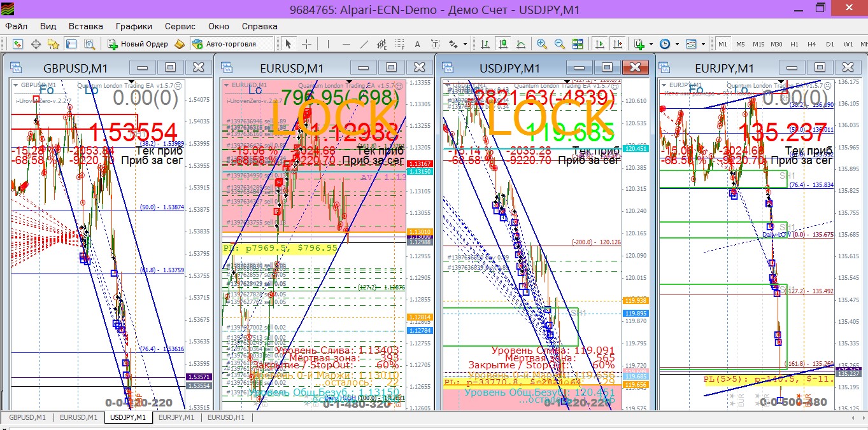
Task: Open the MetaEditor book icon
Action: (x=180, y=44)
